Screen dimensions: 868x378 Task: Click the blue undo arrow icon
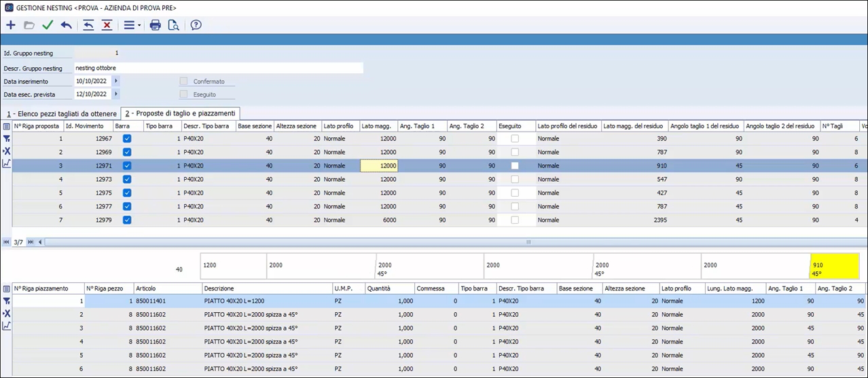point(66,25)
